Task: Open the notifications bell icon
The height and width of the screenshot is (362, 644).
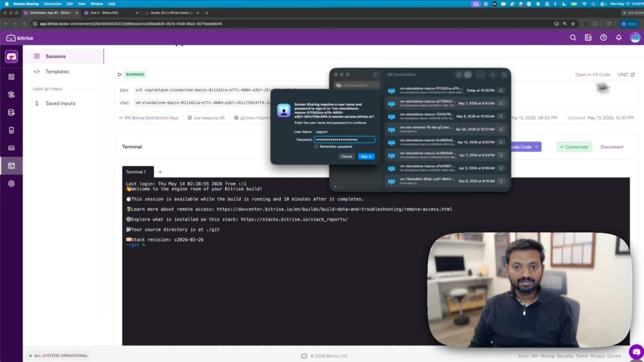Action: coord(618,38)
